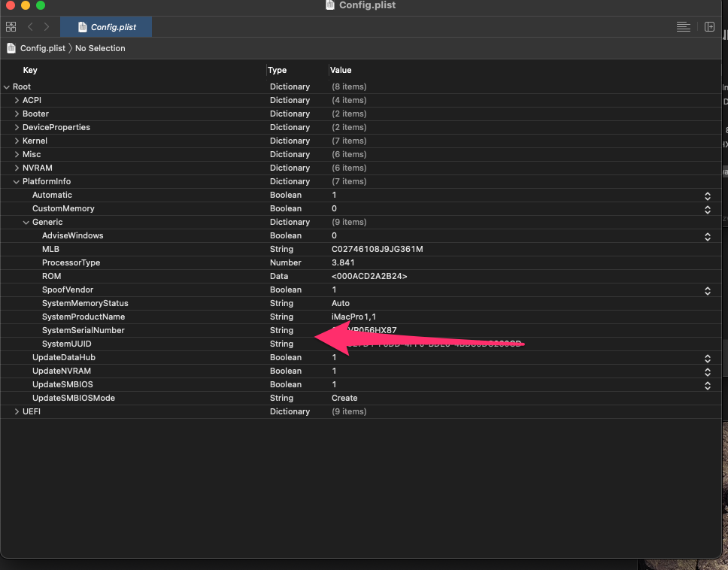Select the ProcessorType key
728x570 pixels.
tap(71, 262)
